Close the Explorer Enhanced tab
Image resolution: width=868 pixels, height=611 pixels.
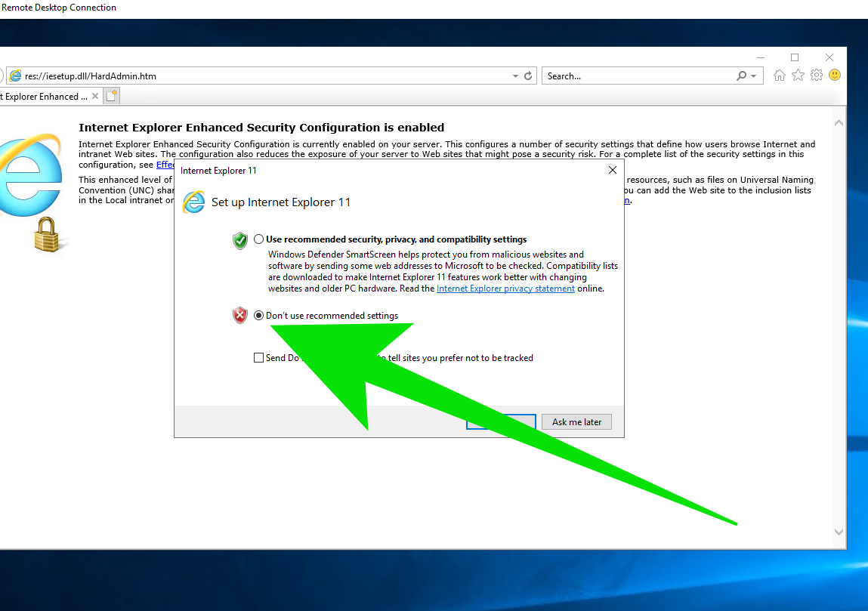pos(95,97)
